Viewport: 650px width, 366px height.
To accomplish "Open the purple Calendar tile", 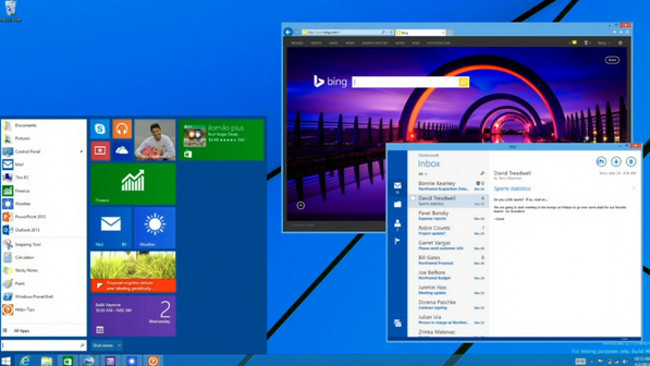I will tap(133, 315).
